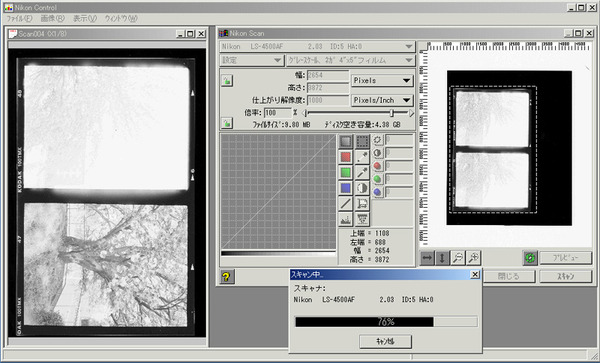Select the red channel curve button
Image resolution: width=600 pixels, height=363 pixels.
346,157
